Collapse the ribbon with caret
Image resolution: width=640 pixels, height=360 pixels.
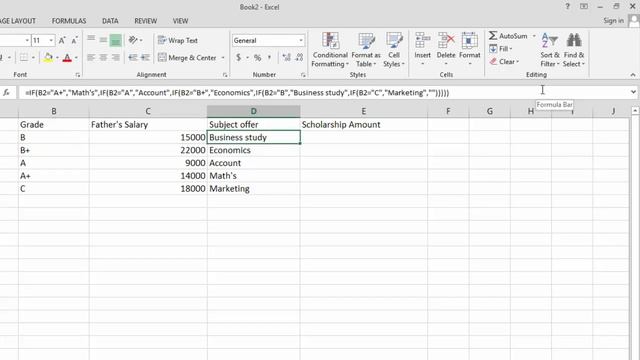click(633, 75)
